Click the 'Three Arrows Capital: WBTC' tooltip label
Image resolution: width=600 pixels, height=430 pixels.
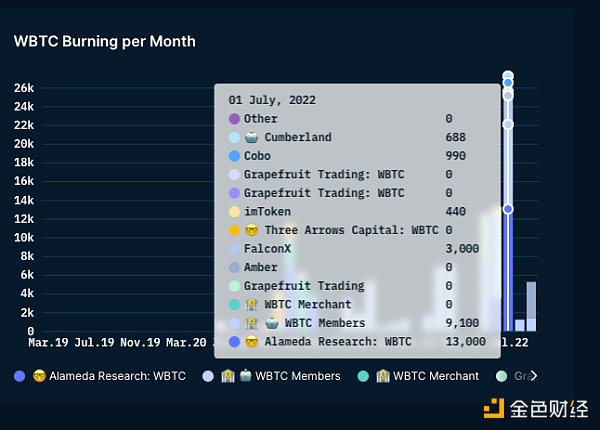coord(351,230)
